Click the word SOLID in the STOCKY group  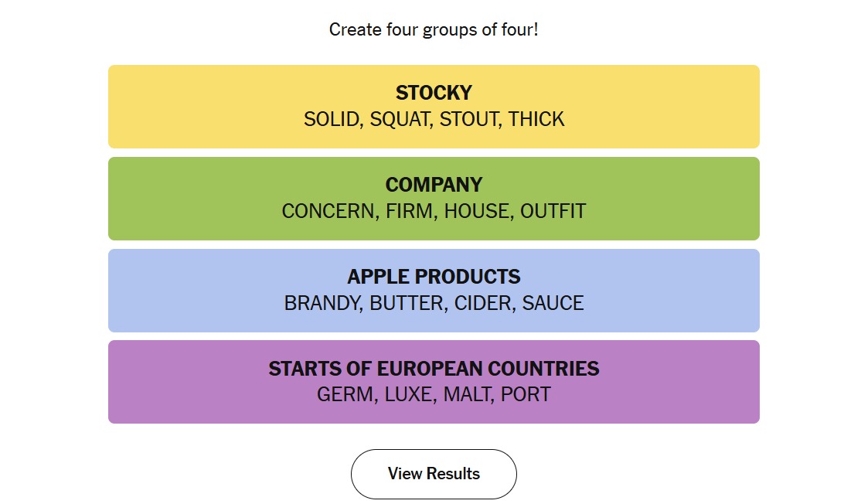(332, 119)
